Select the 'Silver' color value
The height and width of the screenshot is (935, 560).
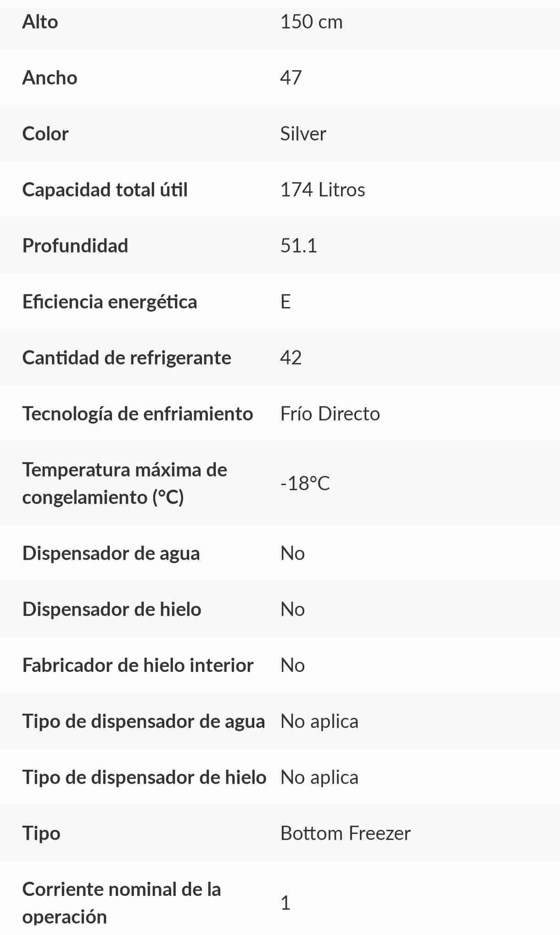click(x=303, y=134)
